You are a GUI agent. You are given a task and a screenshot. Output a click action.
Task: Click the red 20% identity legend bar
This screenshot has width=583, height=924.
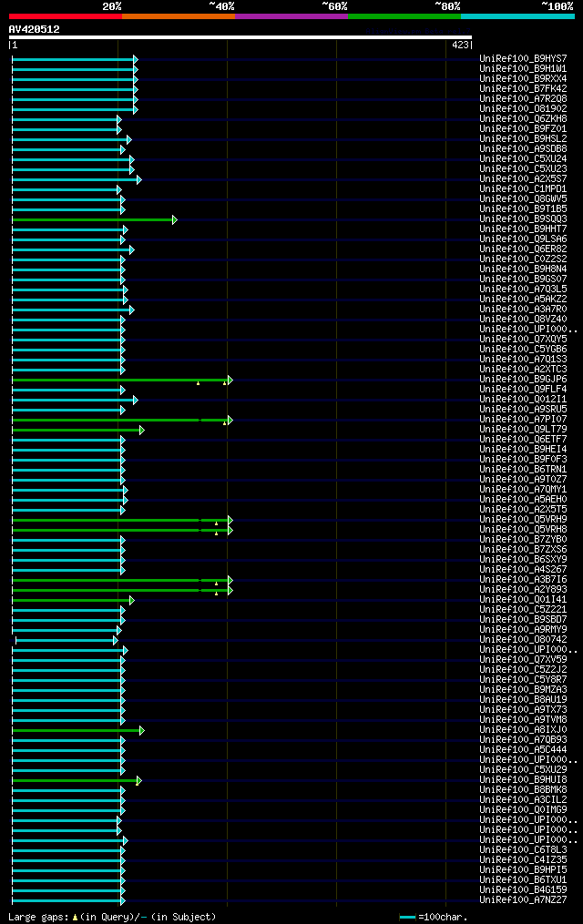click(x=66, y=16)
